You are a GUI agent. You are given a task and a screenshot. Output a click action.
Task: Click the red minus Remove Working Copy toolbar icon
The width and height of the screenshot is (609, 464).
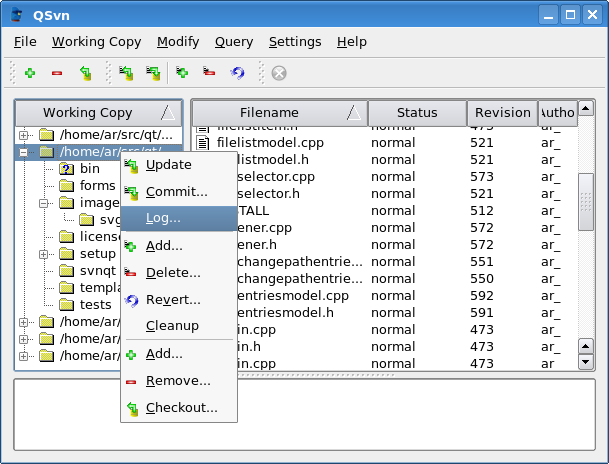[x=57, y=73]
